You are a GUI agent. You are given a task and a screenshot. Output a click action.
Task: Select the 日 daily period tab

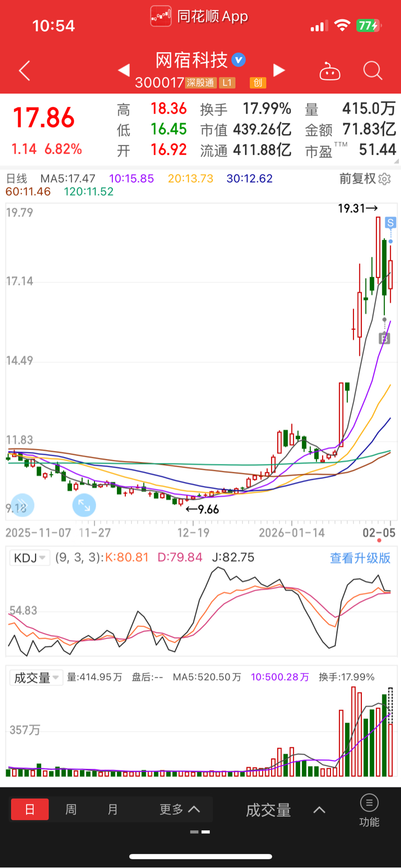tap(30, 810)
